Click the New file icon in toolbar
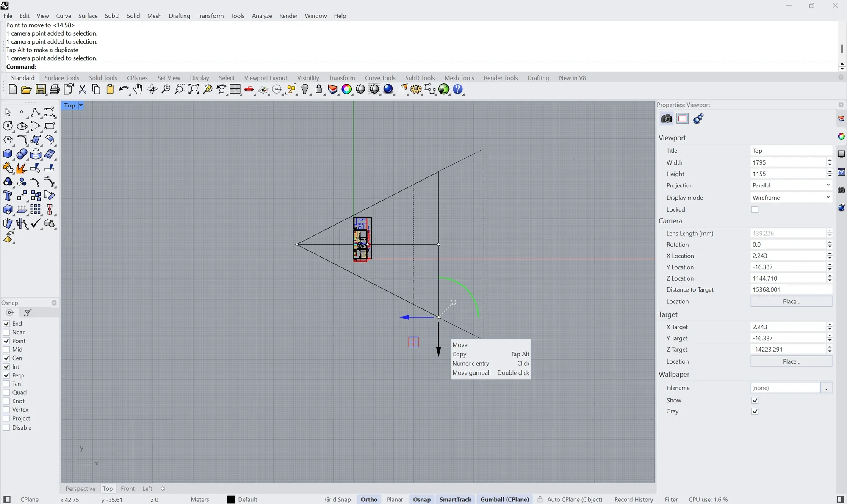This screenshot has width=847, height=504. [x=12, y=89]
